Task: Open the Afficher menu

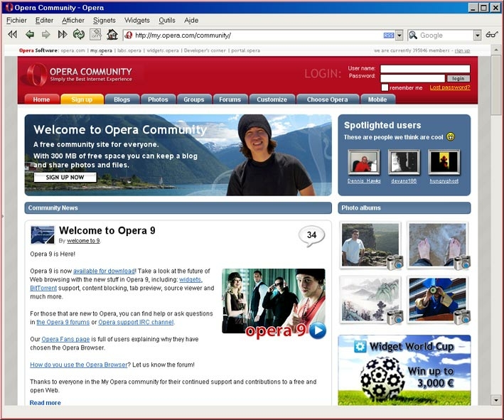Action: click(73, 20)
